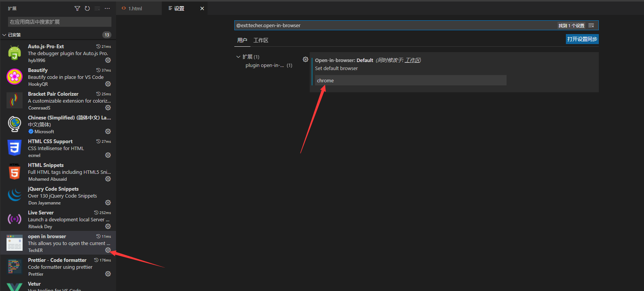
Task: Select the 工作区 settings scope tab
Action: tap(261, 40)
